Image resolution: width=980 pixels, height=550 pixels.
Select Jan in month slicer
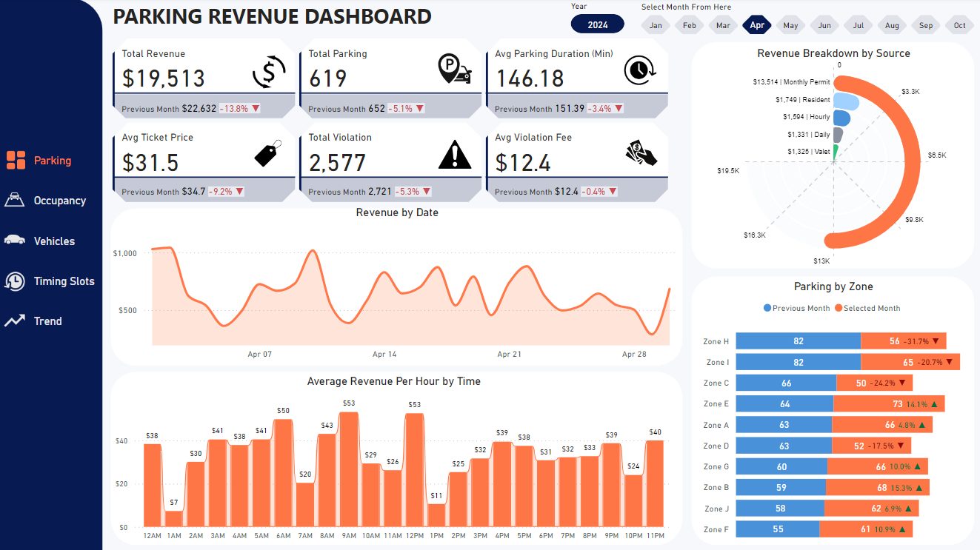pyautogui.click(x=656, y=25)
